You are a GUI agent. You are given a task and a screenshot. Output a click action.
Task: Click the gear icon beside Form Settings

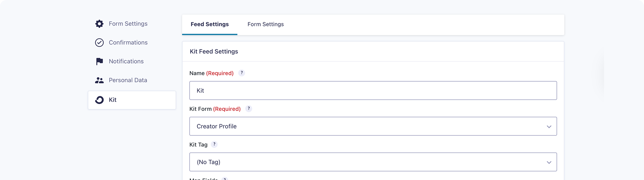click(x=99, y=24)
